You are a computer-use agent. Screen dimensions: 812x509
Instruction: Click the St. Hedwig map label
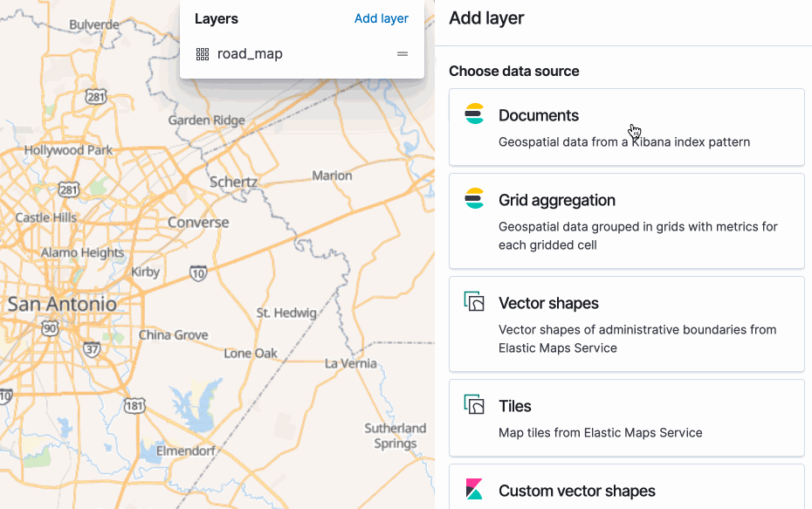tap(286, 313)
